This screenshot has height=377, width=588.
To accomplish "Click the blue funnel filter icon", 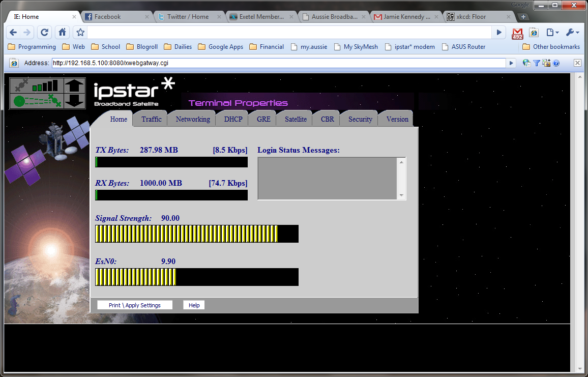I will tap(537, 63).
